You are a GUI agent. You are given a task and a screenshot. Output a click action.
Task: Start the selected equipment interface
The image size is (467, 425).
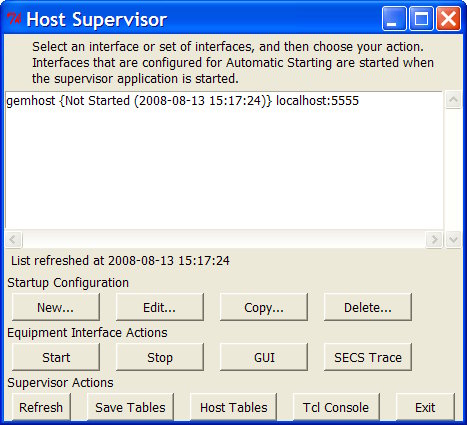click(x=56, y=357)
